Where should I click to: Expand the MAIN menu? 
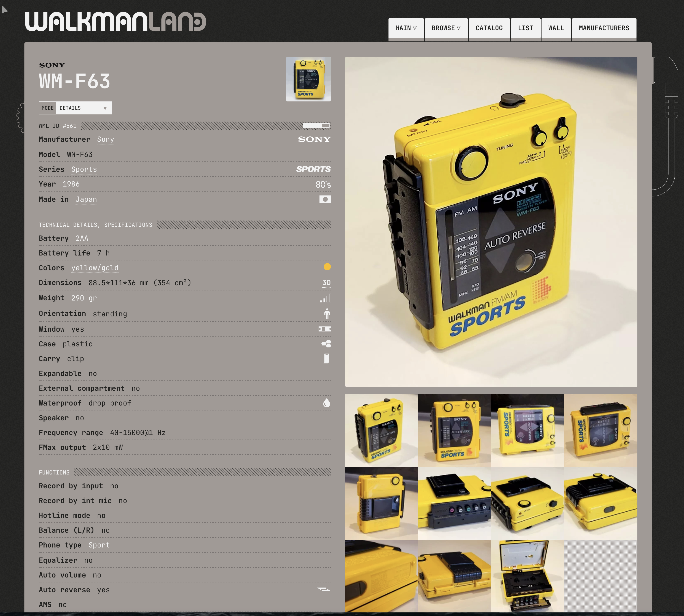(406, 28)
